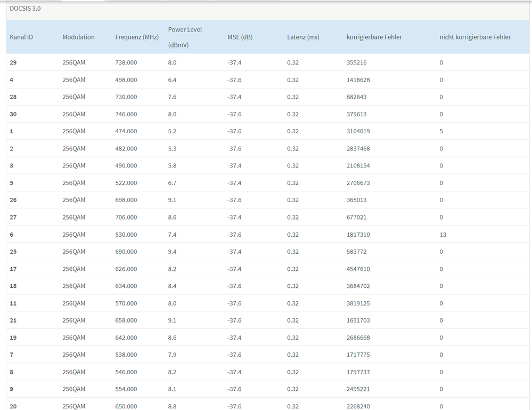Select frequency value 658.000
This screenshot has width=532, height=410.
[126, 320]
